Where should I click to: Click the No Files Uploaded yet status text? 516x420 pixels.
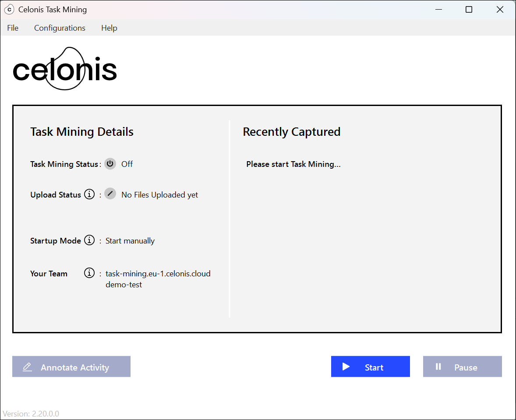[x=159, y=194]
